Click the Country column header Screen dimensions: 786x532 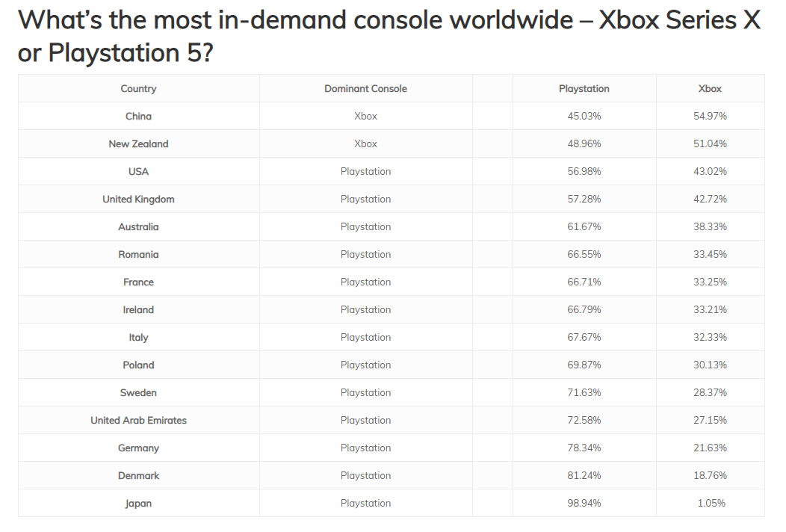pos(138,88)
